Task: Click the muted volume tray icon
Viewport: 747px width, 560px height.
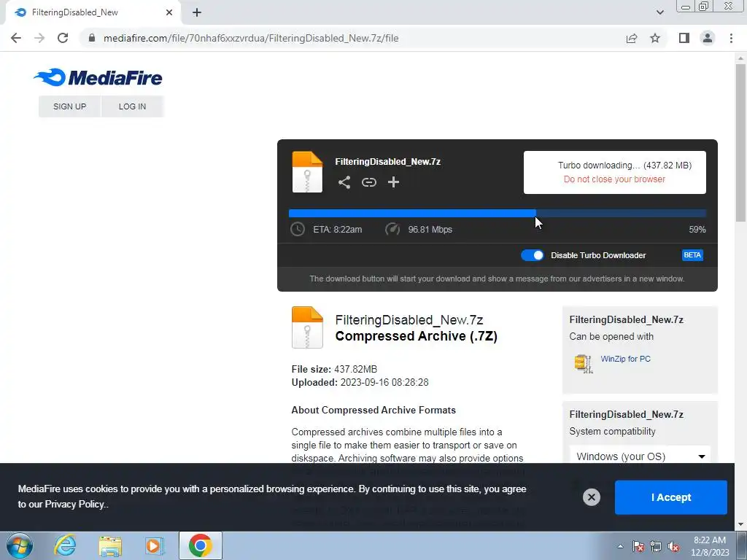Action: pyautogui.click(x=673, y=546)
